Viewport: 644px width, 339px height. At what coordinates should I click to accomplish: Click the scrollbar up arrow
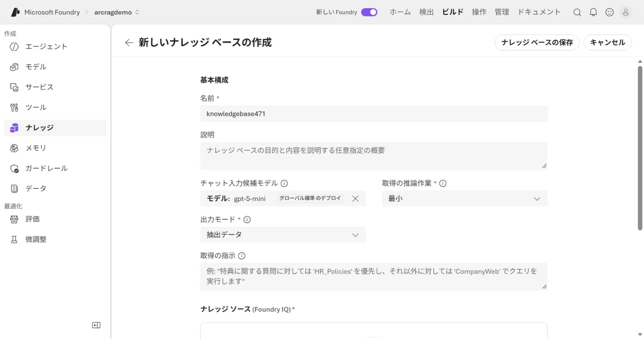[x=640, y=62]
